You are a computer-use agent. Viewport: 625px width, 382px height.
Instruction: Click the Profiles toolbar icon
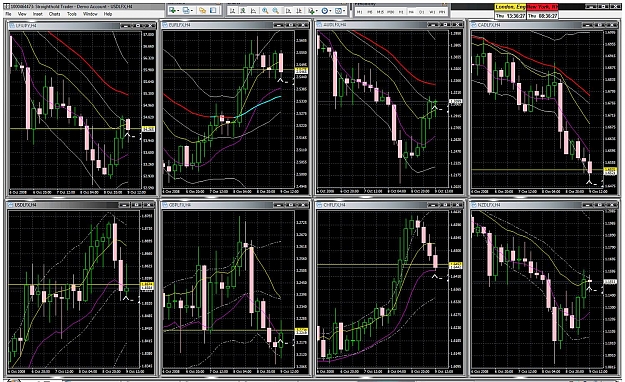(x=186, y=10)
